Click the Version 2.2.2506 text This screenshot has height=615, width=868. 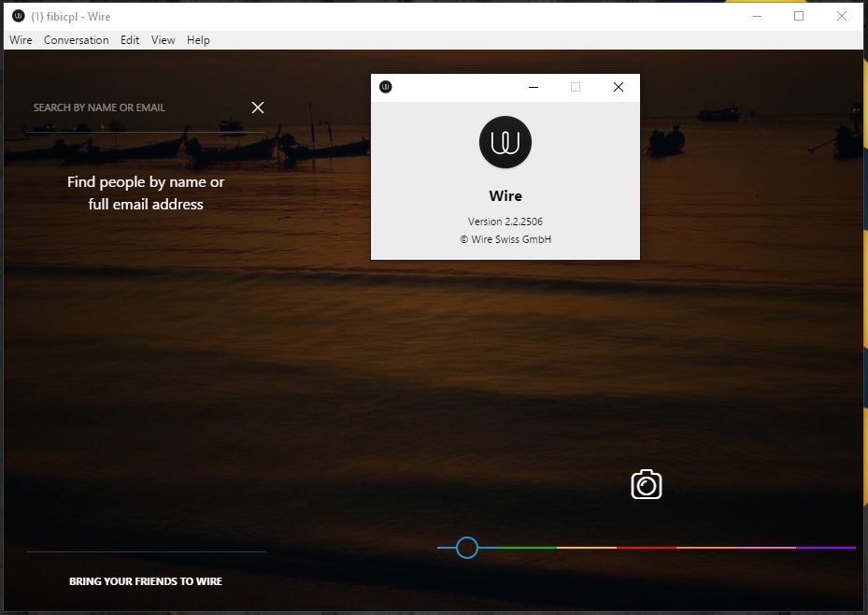[x=505, y=222]
